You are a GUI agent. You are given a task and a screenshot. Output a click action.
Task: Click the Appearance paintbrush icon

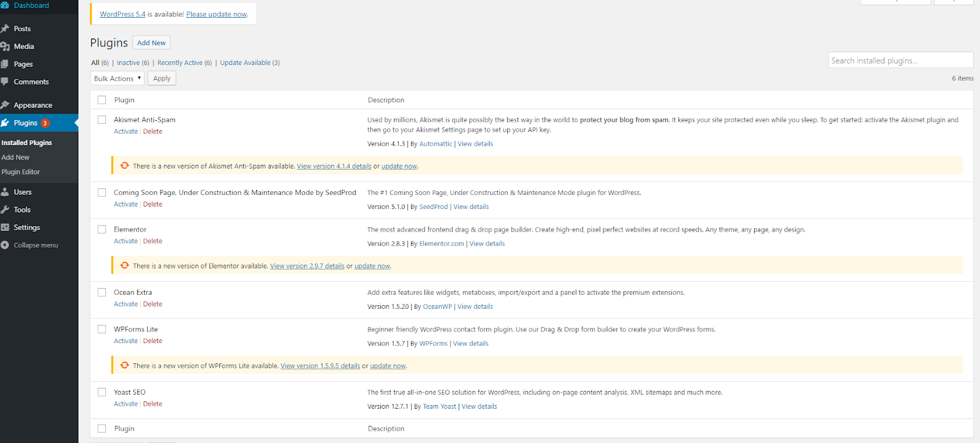(5, 105)
